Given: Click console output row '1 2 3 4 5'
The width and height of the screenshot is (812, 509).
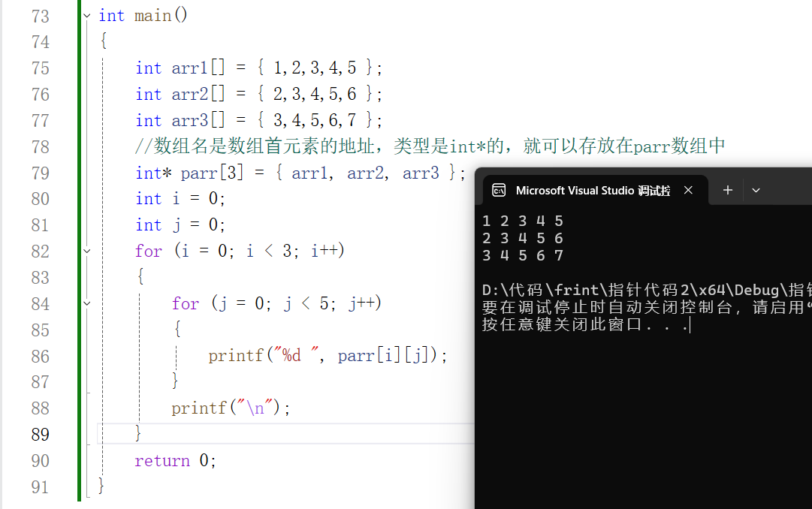Looking at the screenshot, I should pos(523,221).
